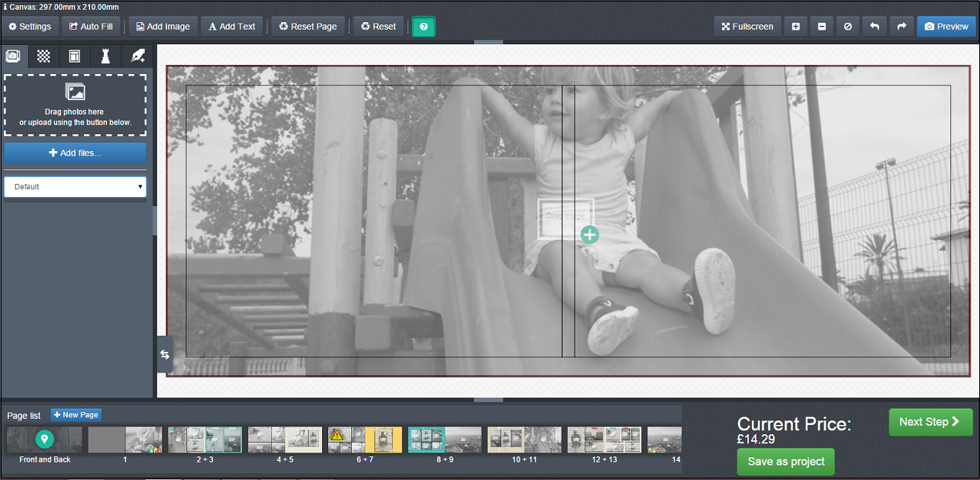Switch to the Photos tab
The height and width of the screenshot is (480, 980).
(14, 56)
